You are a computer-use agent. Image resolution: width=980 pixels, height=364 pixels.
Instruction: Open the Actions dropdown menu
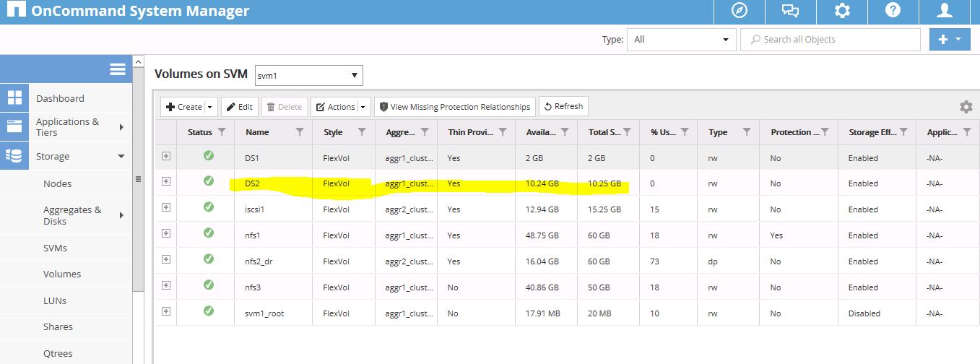tap(341, 107)
